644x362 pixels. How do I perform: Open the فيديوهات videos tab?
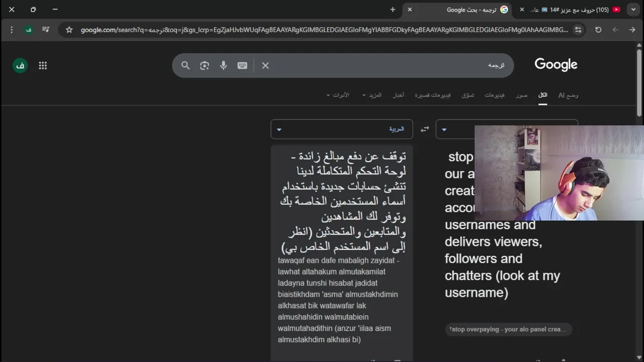(x=495, y=95)
